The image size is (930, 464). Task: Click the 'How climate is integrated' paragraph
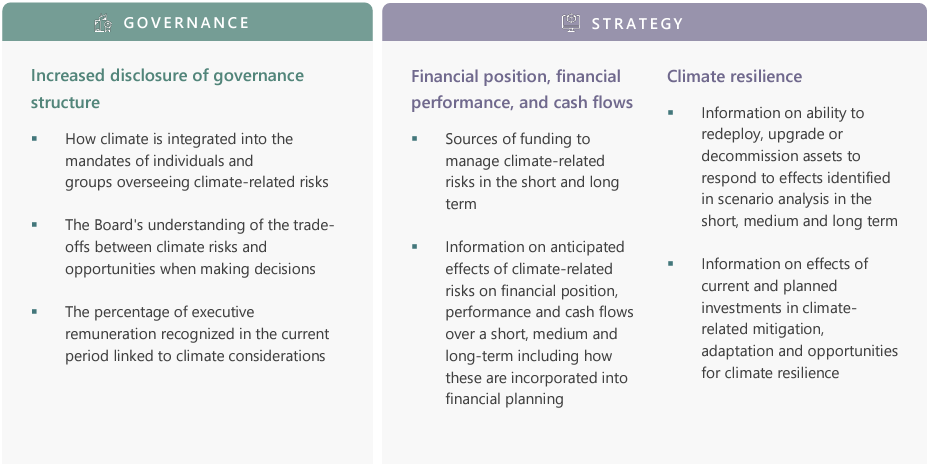(x=197, y=161)
